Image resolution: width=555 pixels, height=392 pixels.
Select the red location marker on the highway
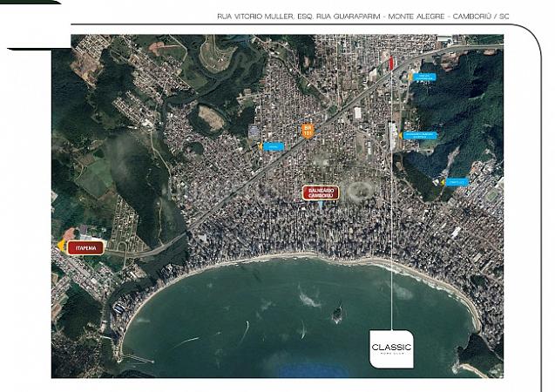click(x=392, y=64)
